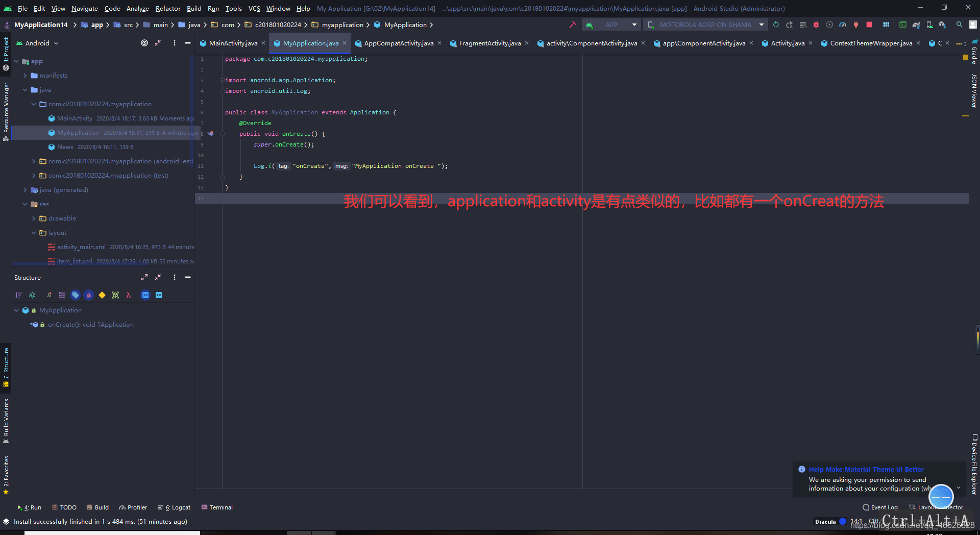Expand all in Structure panel
The width and height of the screenshot is (980, 535).
click(x=144, y=277)
